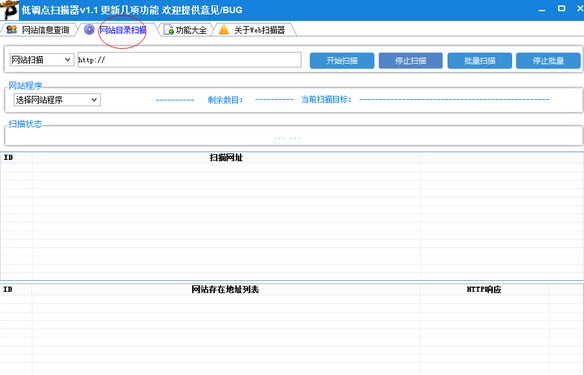Expand the 网站扫描 mode dropdown

(42, 60)
